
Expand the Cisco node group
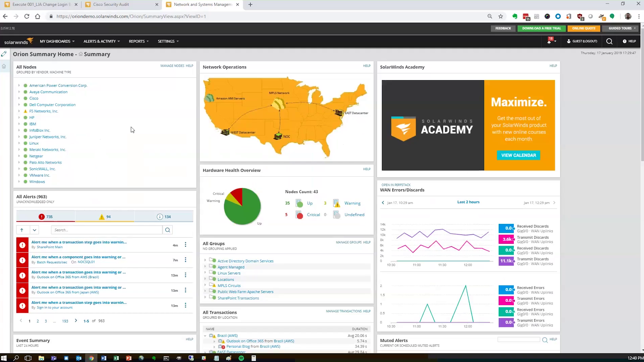tap(19, 98)
